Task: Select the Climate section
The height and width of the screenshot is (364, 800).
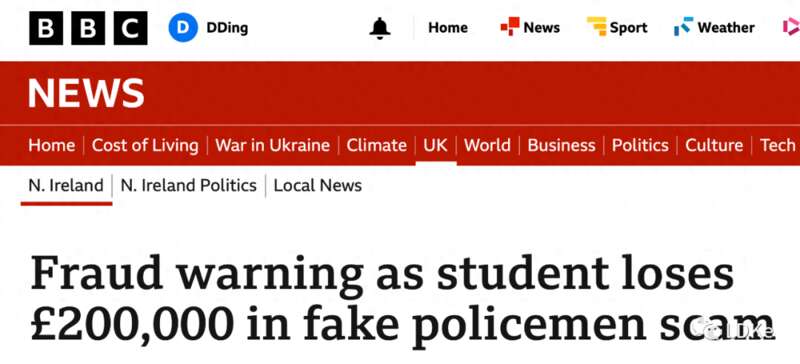Action: pyautogui.click(x=377, y=145)
